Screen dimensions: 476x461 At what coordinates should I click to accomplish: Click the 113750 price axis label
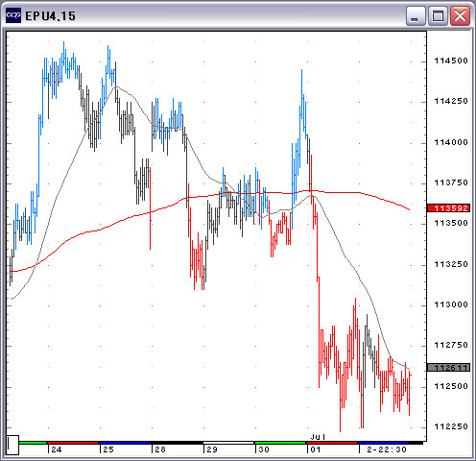tap(451, 182)
